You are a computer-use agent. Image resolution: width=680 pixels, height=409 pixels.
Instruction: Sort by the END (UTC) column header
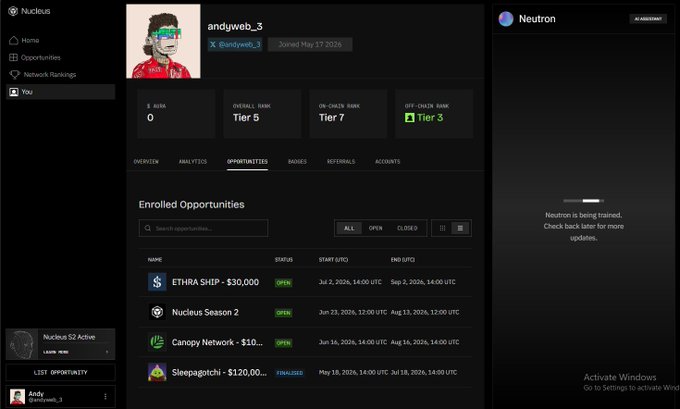point(403,259)
